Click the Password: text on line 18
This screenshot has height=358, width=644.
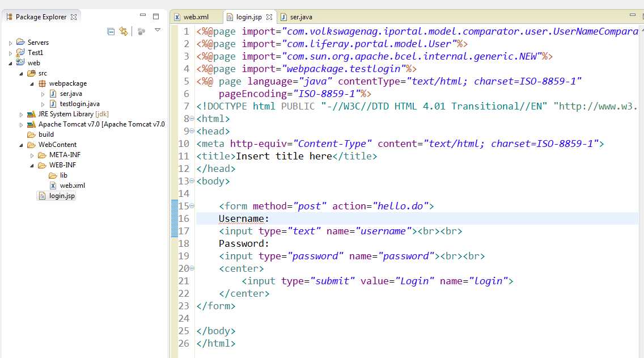[244, 244]
